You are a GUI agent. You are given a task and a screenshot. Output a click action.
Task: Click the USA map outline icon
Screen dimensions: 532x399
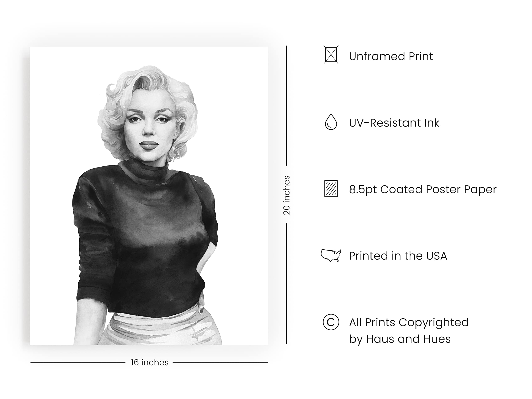[x=331, y=255]
